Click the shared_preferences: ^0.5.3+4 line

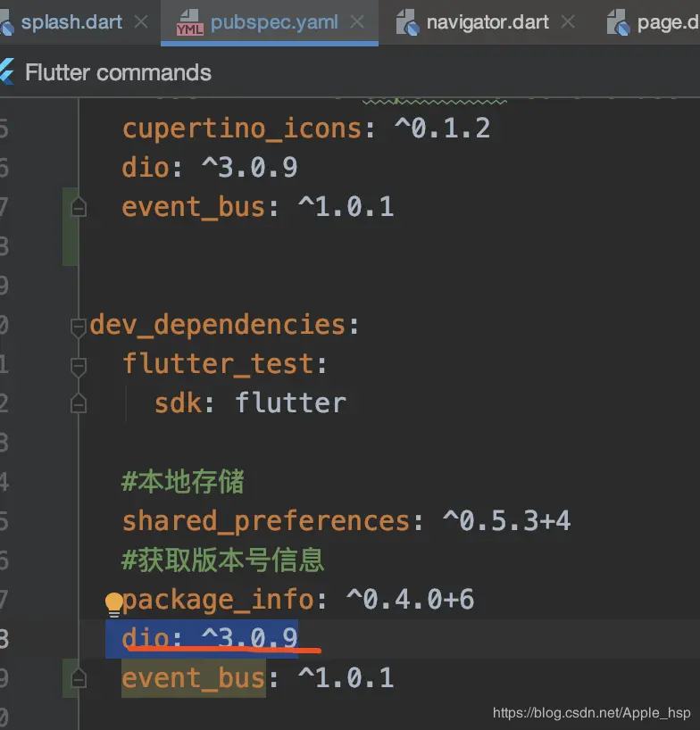(346, 521)
